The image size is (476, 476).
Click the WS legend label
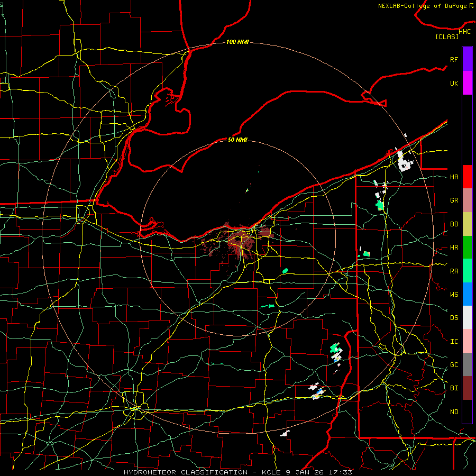point(454,294)
